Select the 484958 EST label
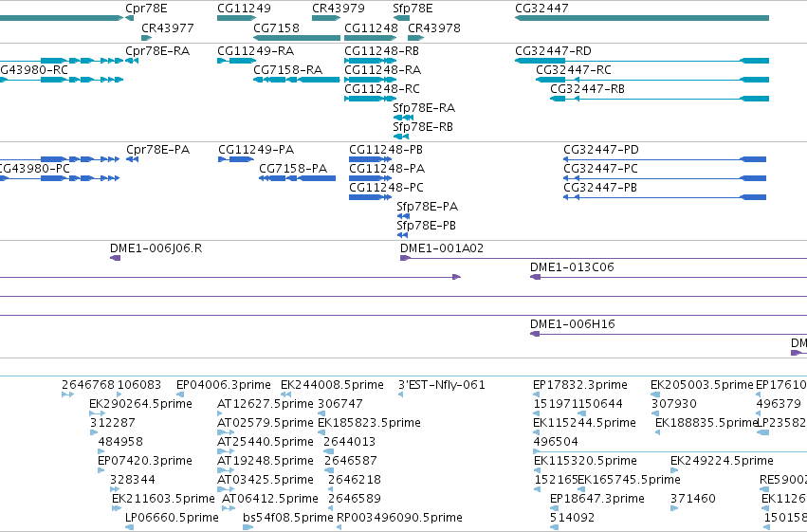This screenshot has height=532, width=807. tap(120, 442)
